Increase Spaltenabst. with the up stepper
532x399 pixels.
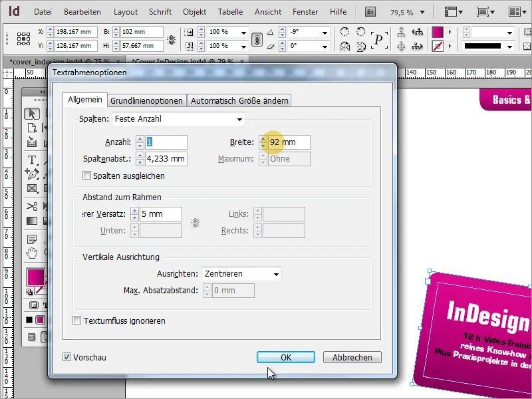point(140,156)
